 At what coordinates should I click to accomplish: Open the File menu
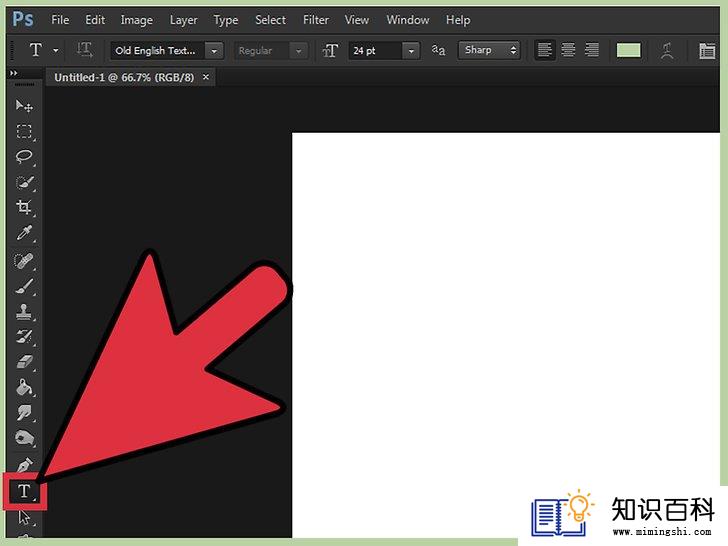click(x=60, y=20)
